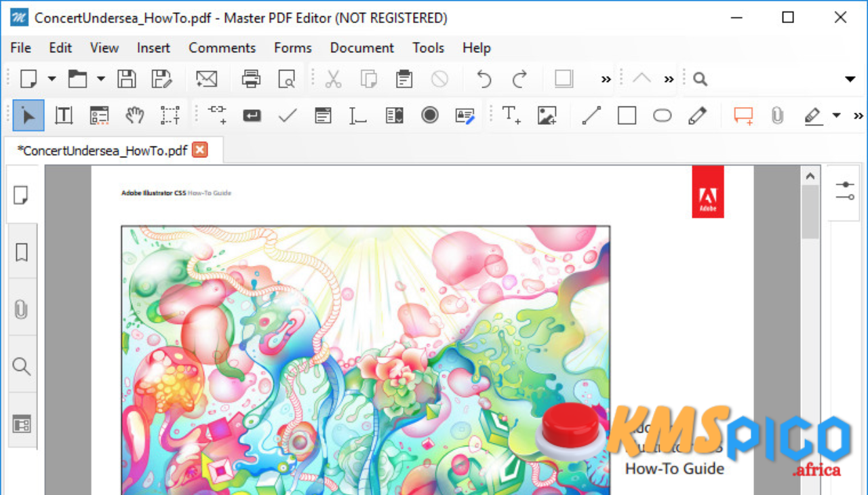Attach a file with paperclip tool
868x495 pixels.
(777, 116)
